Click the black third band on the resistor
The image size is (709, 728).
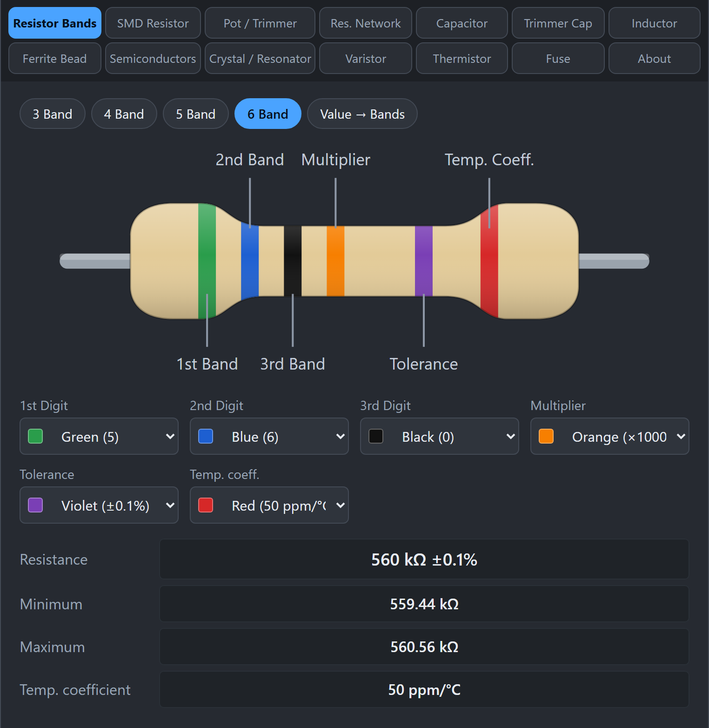pyautogui.click(x=293, y=261)
